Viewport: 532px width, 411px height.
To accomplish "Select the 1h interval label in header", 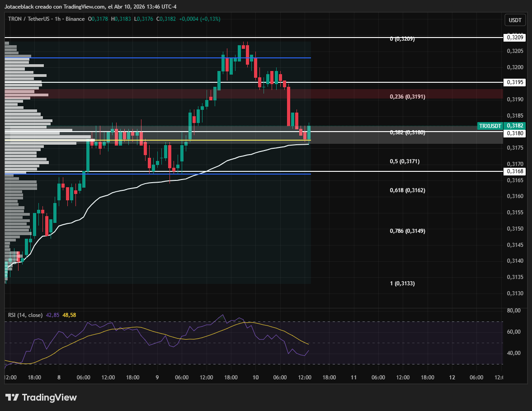I will (58, 19).
